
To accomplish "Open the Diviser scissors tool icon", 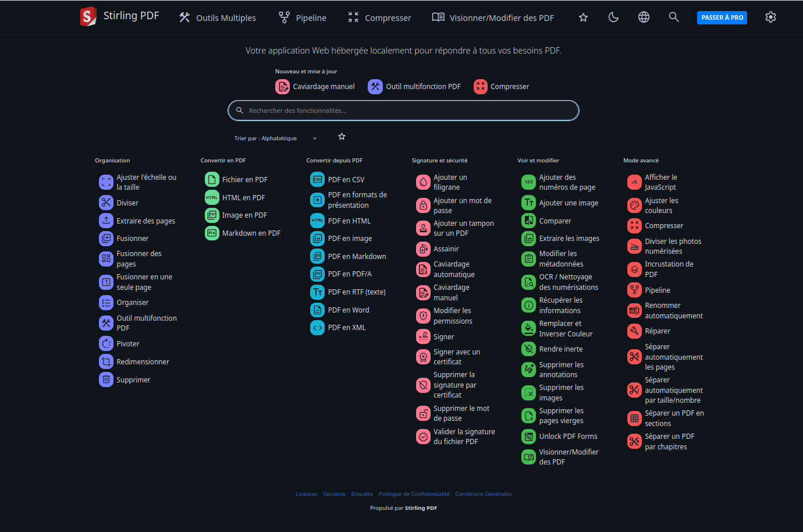I will pos(106,203).
